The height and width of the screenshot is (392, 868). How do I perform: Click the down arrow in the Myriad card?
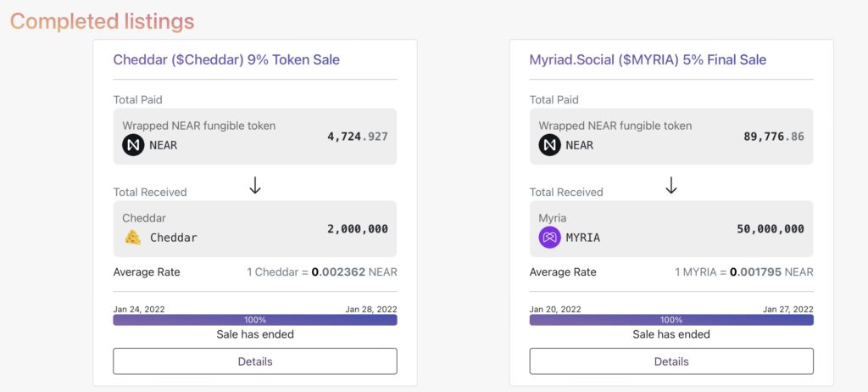(x=671, y=185)
